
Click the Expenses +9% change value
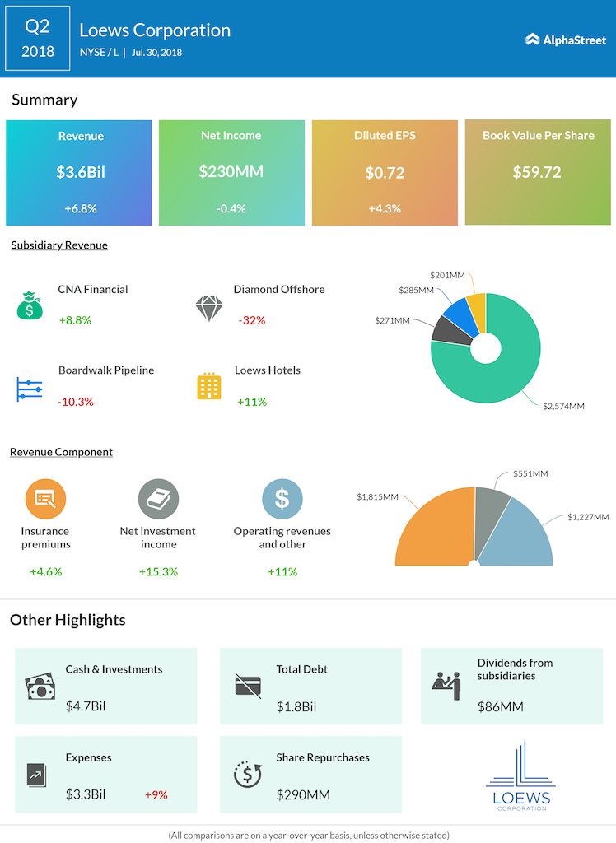[156, 795]
